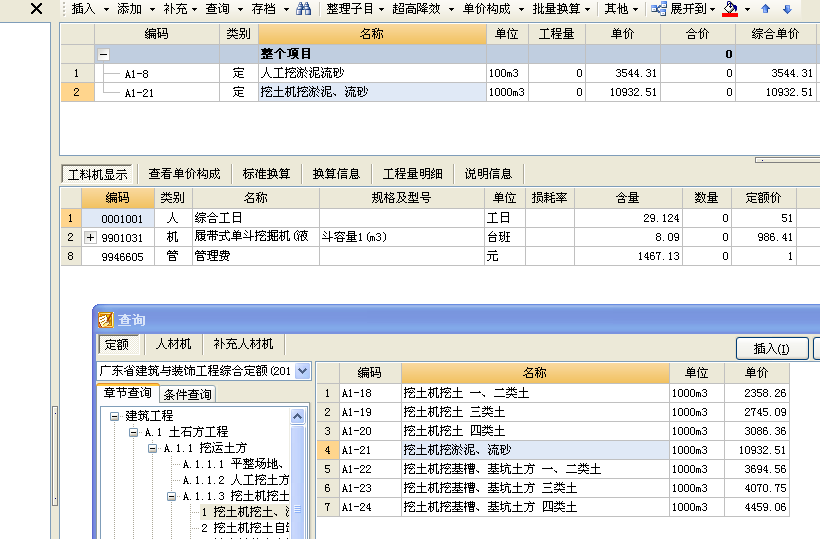Switch to 工程量明细 tab
The height and width of the screenshot is (539, 820).
[x=413, y=174]
